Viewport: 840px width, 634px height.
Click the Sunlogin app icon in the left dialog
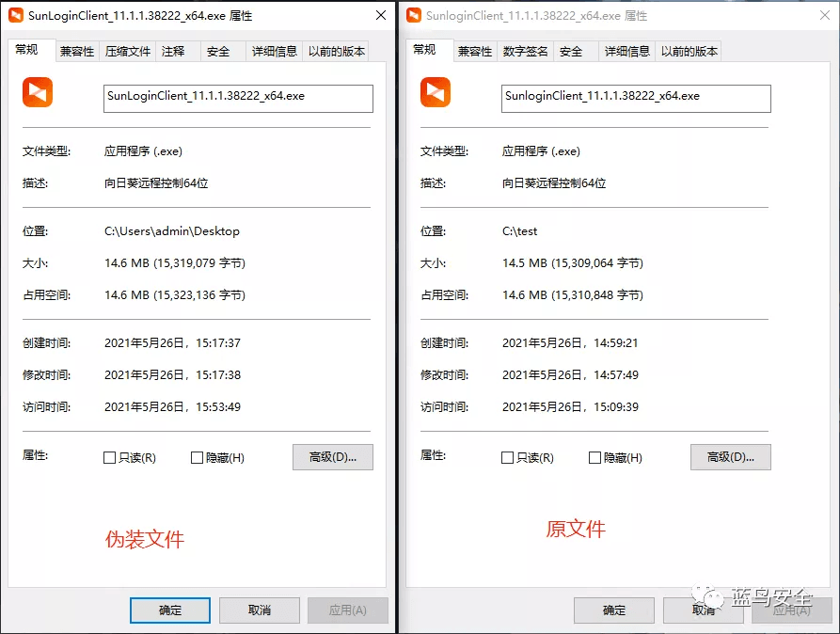tap(38, 92)
